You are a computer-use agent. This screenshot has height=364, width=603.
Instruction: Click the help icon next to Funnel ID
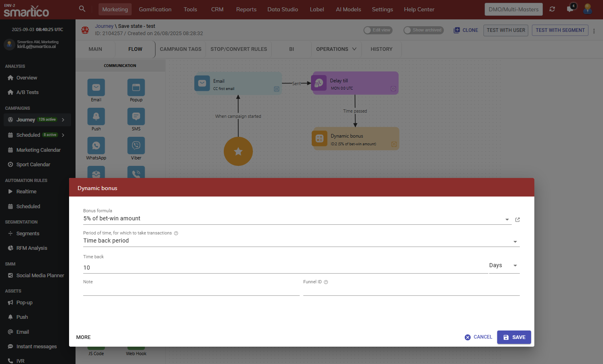(x=326, y=282)
